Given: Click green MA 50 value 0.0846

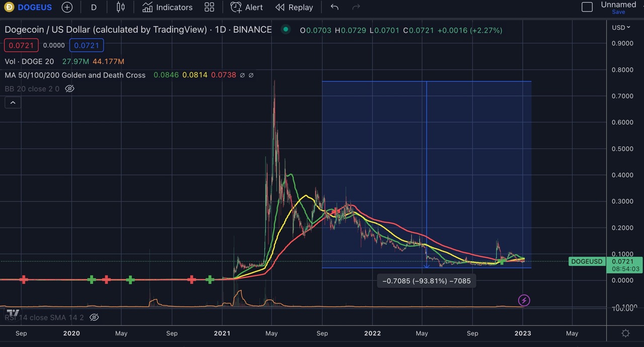Looking at the screenshot, I should (166, 75).
